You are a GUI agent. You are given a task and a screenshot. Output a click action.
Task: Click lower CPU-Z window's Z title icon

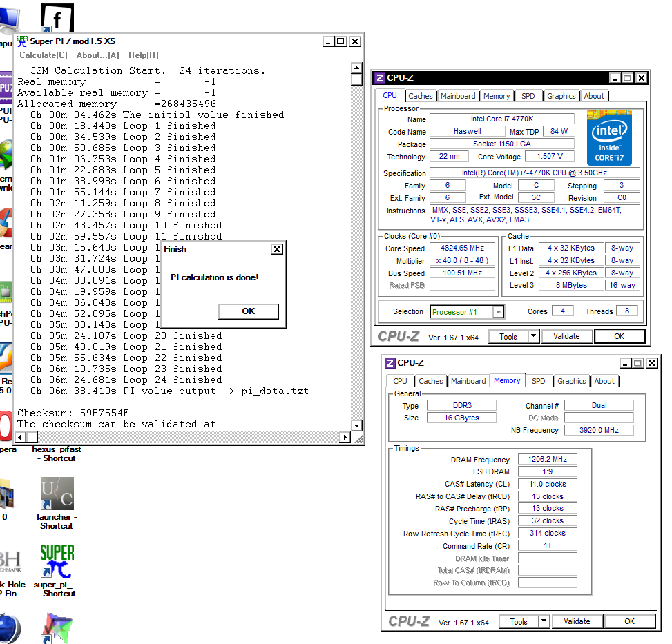pos(390,363)
